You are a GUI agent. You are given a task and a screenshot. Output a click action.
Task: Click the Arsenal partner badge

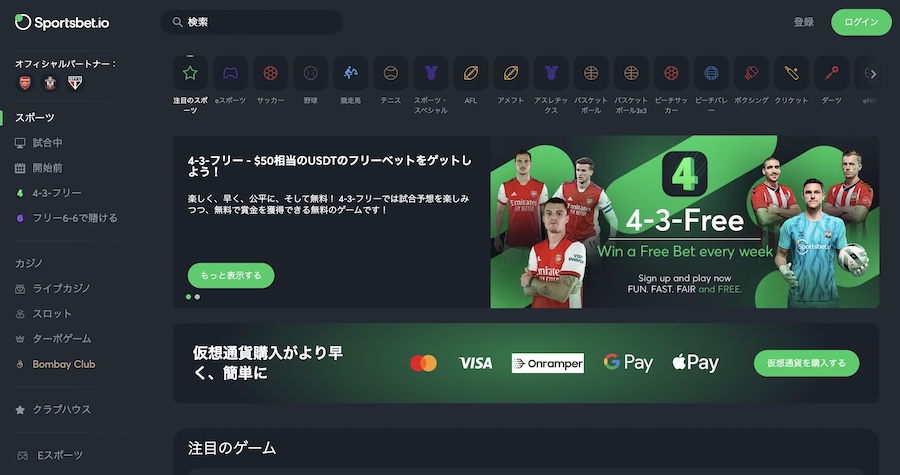pyautogui.click(x=25, y=83)
